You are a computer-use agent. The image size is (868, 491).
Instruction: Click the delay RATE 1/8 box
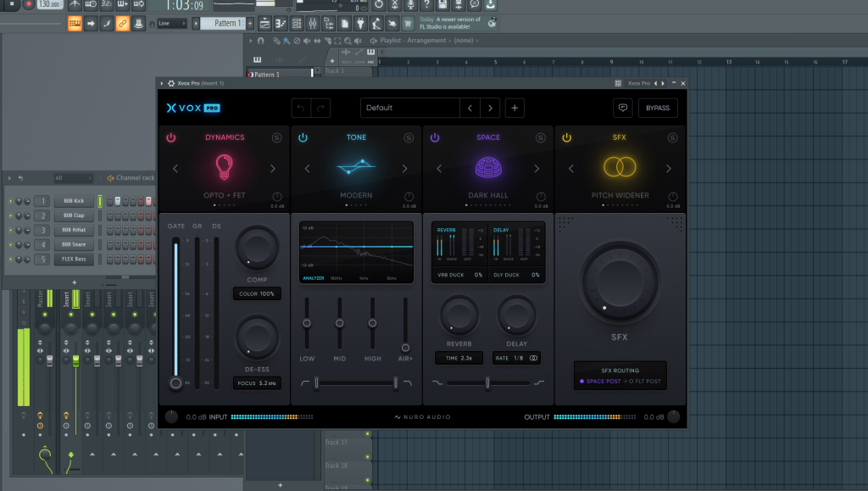pyautogui.click(x=516, y=358)
